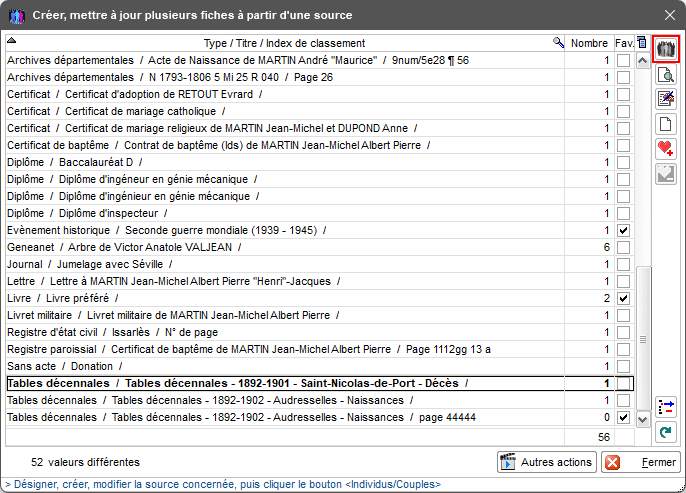Click the Nombre value 0 for page 44444

pyautogui.click(x=606, y=417)
